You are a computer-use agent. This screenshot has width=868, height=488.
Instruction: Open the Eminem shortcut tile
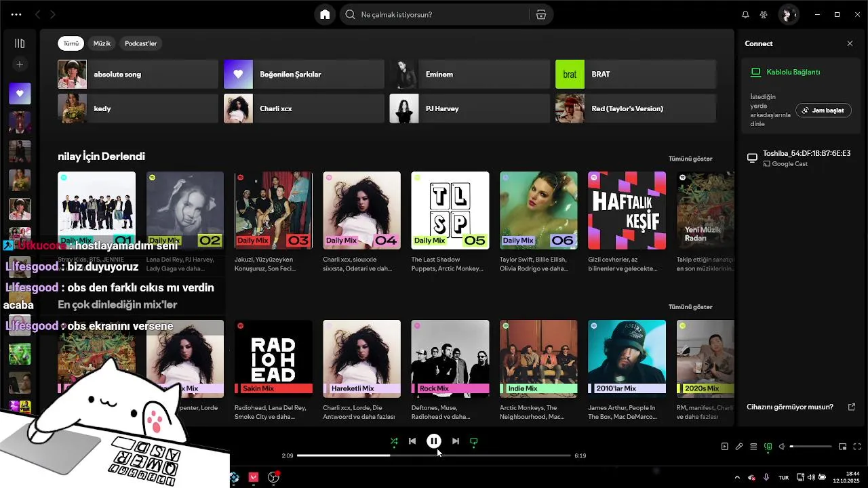[469, 75]
